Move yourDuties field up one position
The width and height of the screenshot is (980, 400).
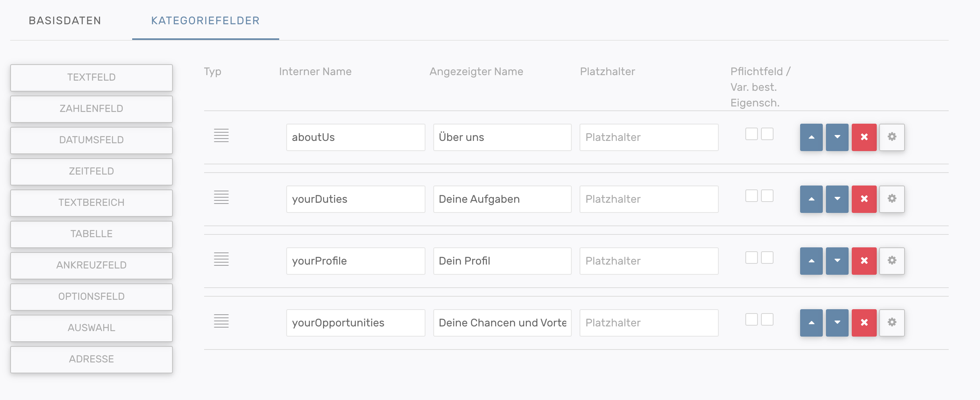[x=811, y=199]
